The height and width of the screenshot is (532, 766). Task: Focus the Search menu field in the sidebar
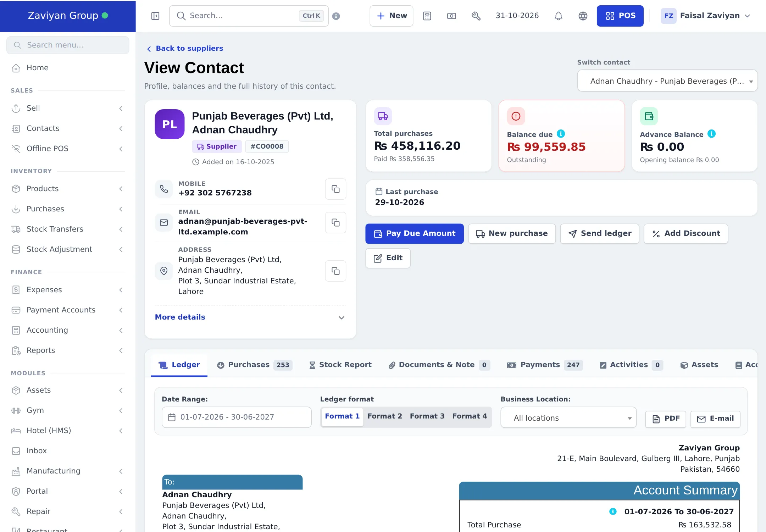[x=68, y=45]
